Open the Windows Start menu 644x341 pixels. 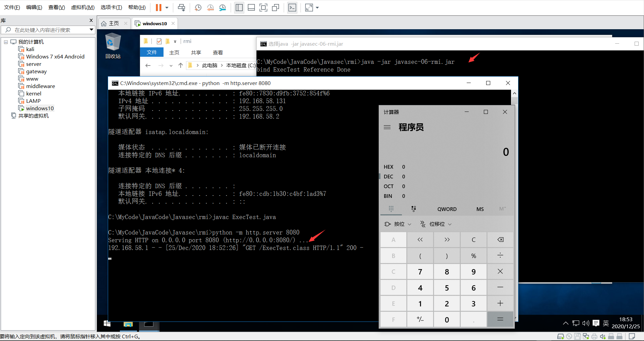tap(107, 323)
